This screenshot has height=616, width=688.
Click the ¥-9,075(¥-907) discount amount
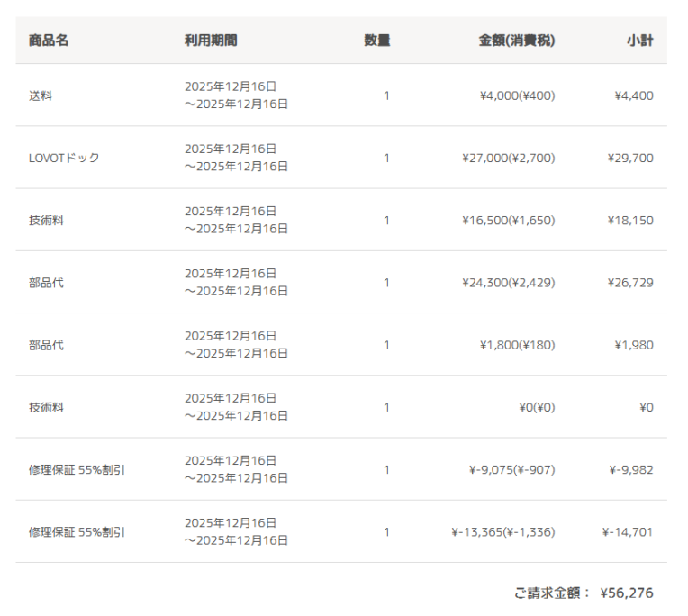point(511,469)
